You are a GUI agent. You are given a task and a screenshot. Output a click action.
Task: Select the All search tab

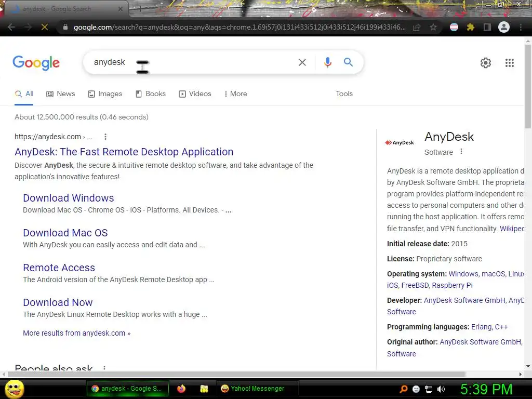point(24,94)
